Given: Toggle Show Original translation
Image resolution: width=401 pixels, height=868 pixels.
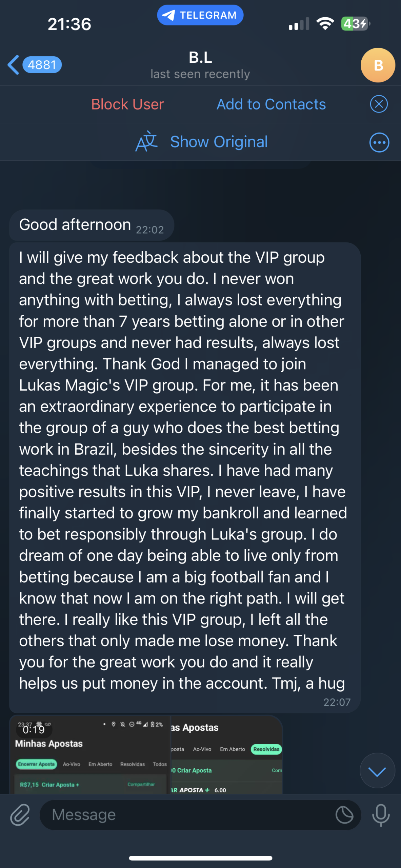Looking at the screenshot, I should coord(219,142).
